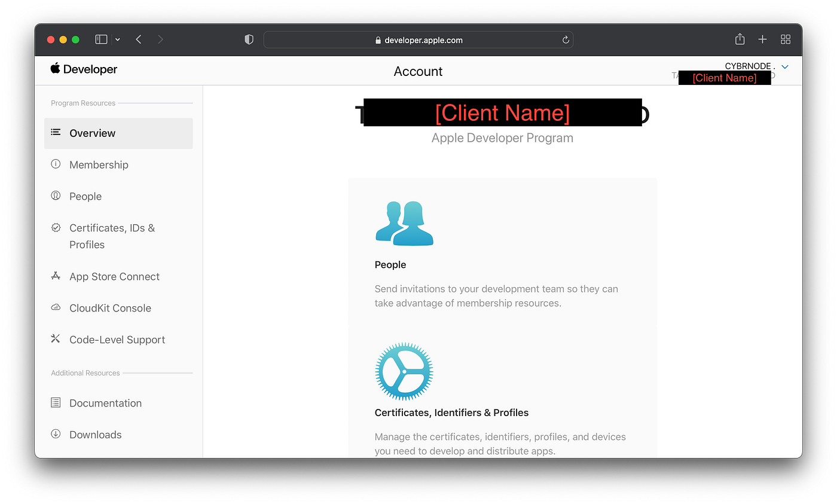Click the CloudKit Console cloud icon
The height and width of the screenshot is (504, 837).
point(56,307)
